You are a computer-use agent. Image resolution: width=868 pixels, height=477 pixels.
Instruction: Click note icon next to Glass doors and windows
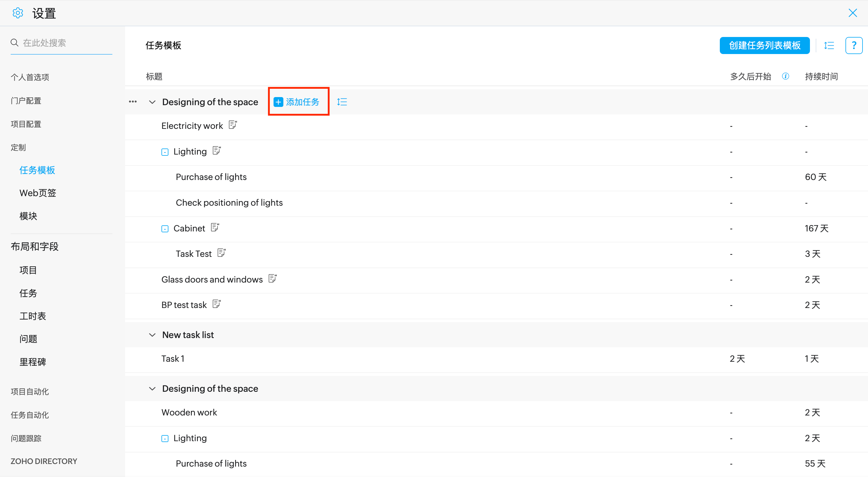pos(272,279)
